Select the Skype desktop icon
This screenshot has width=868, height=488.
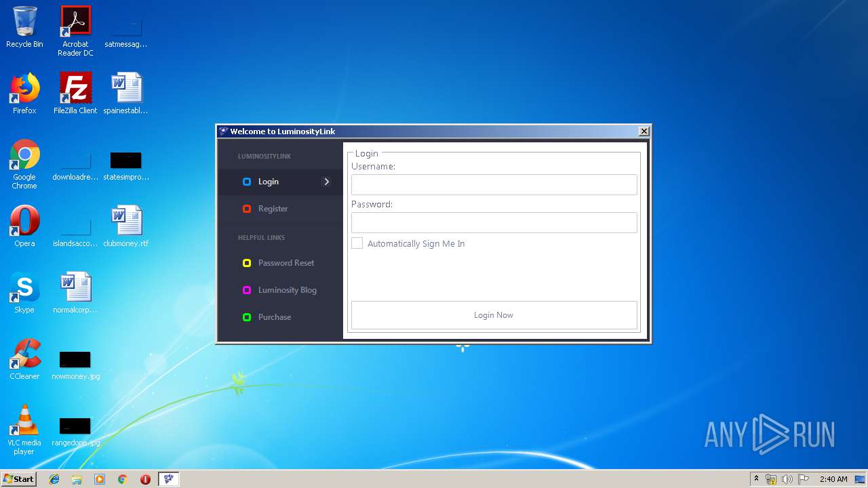click(x=24, y=293)
